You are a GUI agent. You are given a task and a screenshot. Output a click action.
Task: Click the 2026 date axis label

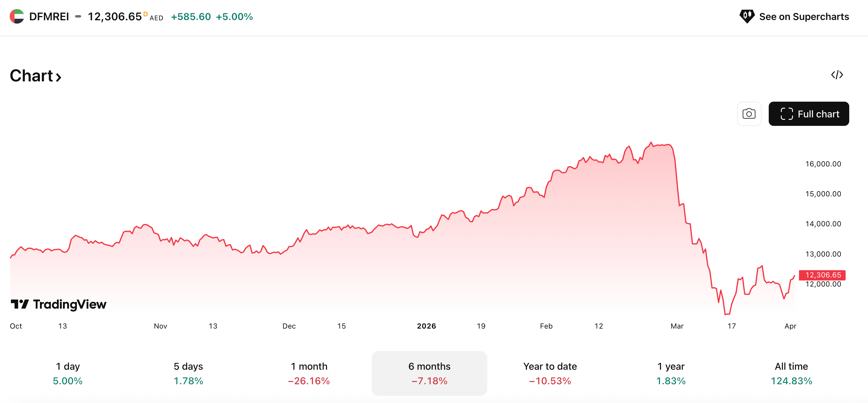click(x=426, y=326)
